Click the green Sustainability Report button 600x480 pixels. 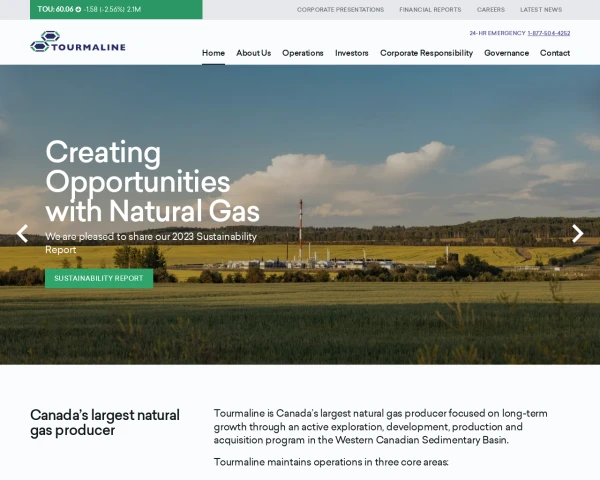click(99, 278)
